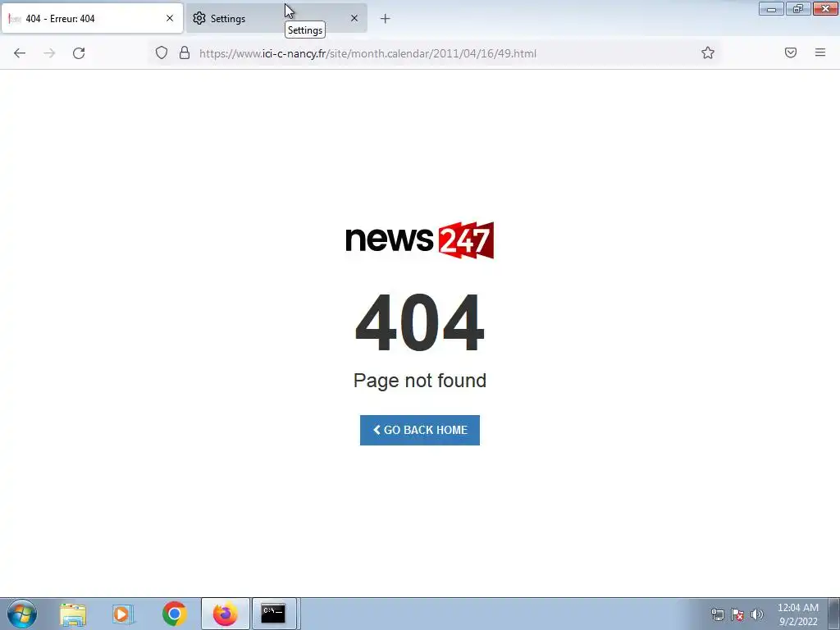Open the Command Prompt taskbar window
This screenshot has height=630, width=840.
tap(274, 614)
